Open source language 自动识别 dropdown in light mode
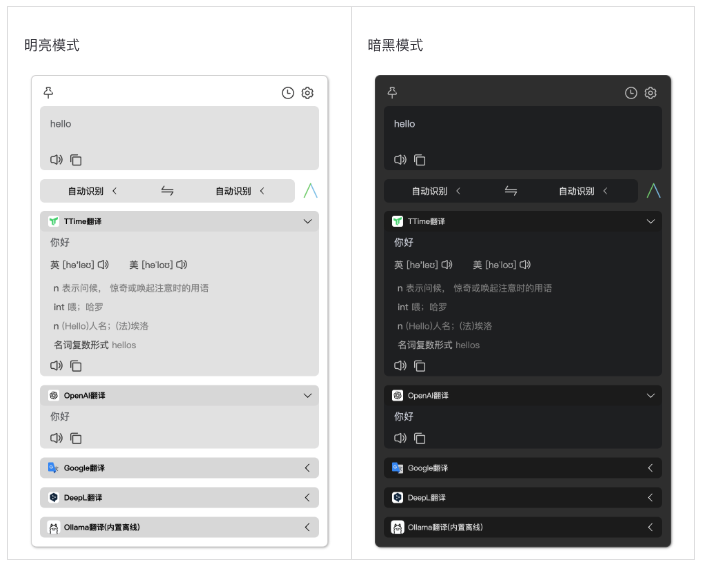Screen dimensions: 707x566 pos(92,191)
